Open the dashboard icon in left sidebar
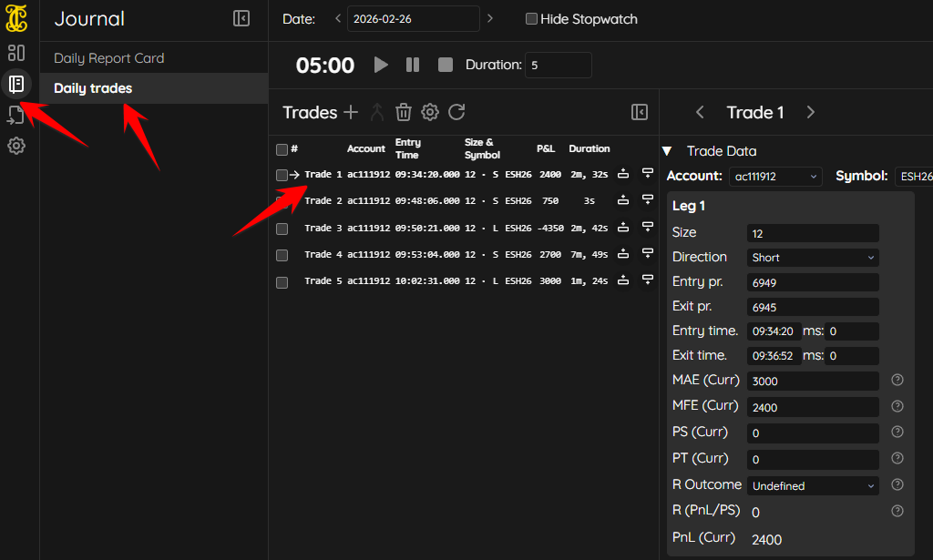933x560 pixels. click(x=16, y=53)
